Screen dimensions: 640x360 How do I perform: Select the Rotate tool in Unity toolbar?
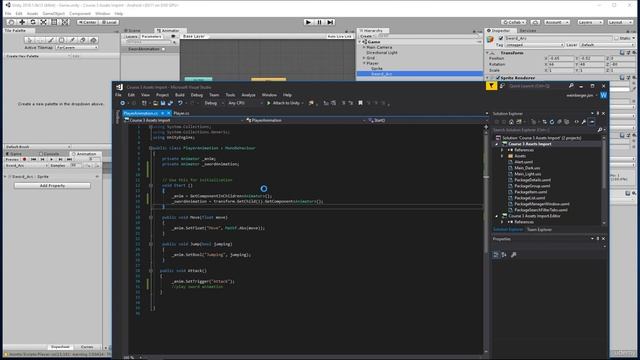(x=33, y=22)
